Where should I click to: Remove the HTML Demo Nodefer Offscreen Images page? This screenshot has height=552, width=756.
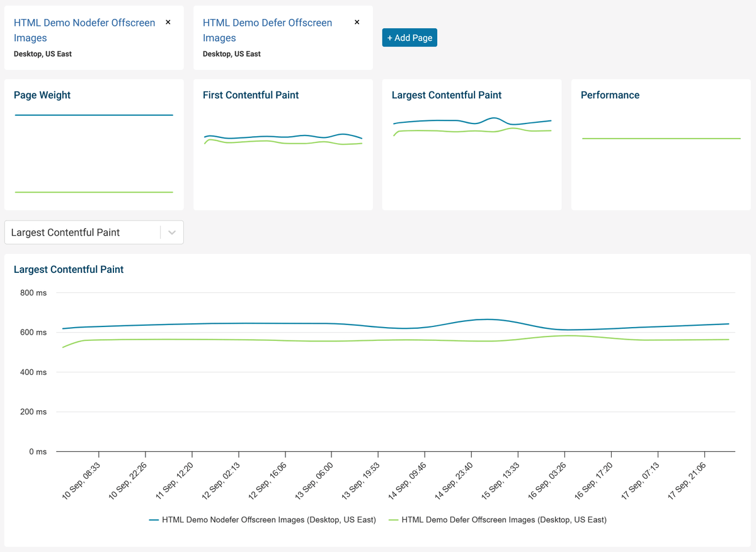168,22
